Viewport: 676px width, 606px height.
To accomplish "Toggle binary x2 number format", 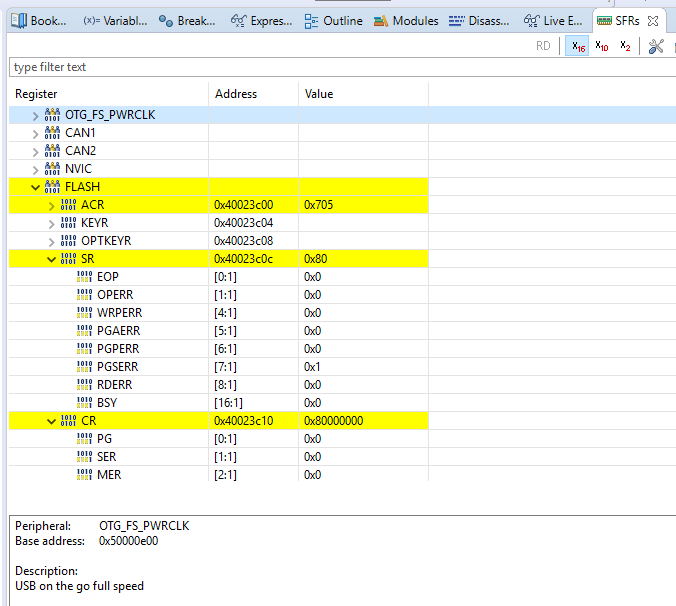I will [x=625, y=46].
